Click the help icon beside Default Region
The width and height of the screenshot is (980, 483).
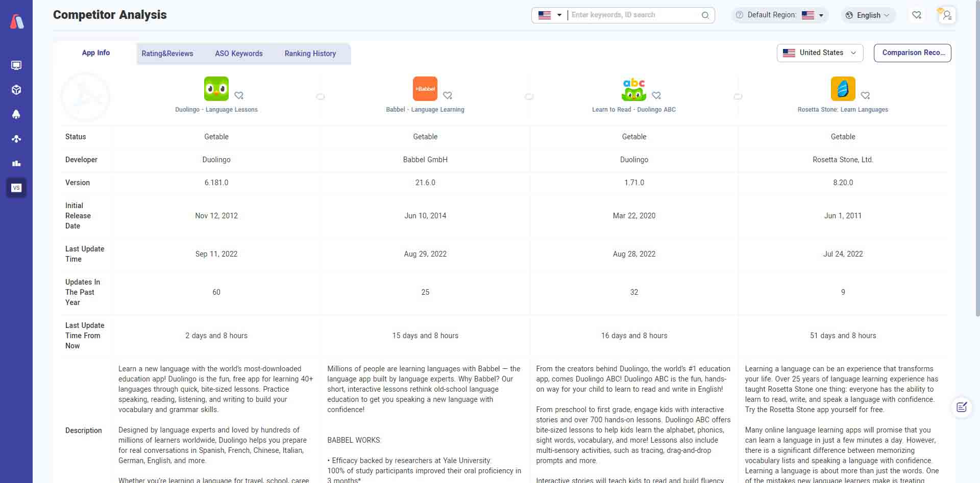(740, 15)
